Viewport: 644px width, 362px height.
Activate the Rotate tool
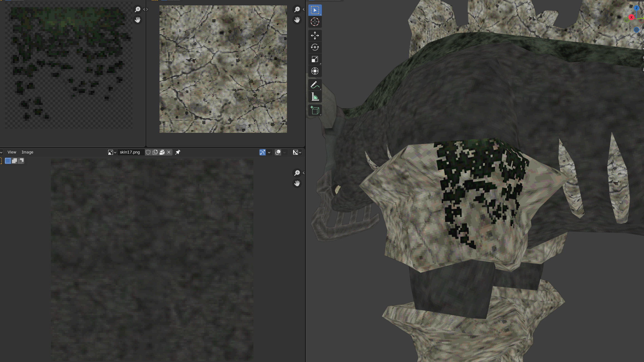click(x=315, y=47)
